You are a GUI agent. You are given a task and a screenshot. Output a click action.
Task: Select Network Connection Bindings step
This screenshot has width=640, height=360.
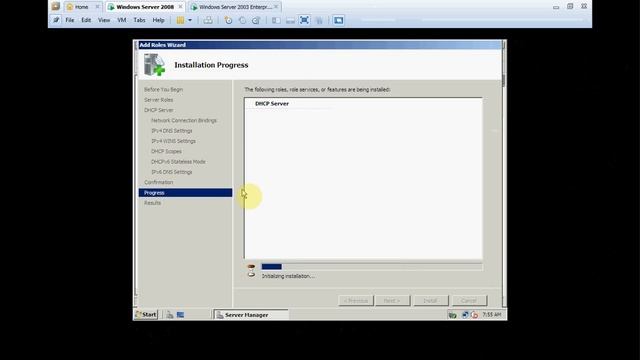click(184, 120)
